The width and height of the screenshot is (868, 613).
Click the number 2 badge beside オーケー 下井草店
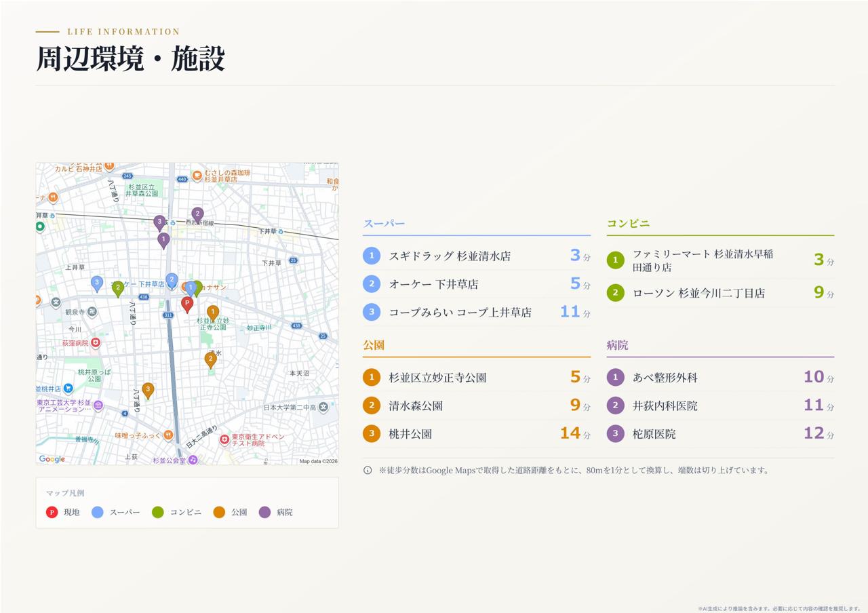372,283
